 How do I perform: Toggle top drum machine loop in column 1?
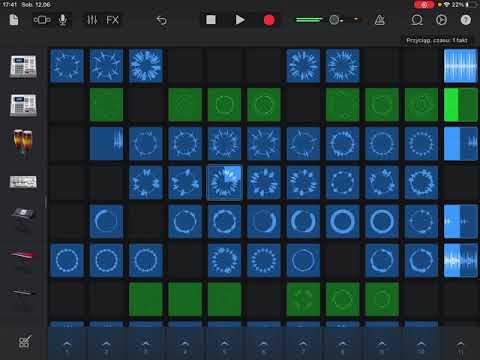(x=67, y=66)
